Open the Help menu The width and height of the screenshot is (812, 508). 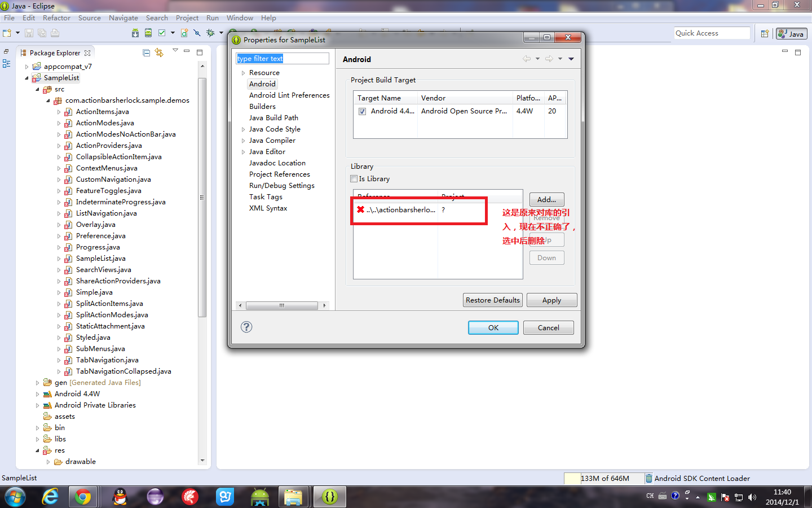pos(268,18)
